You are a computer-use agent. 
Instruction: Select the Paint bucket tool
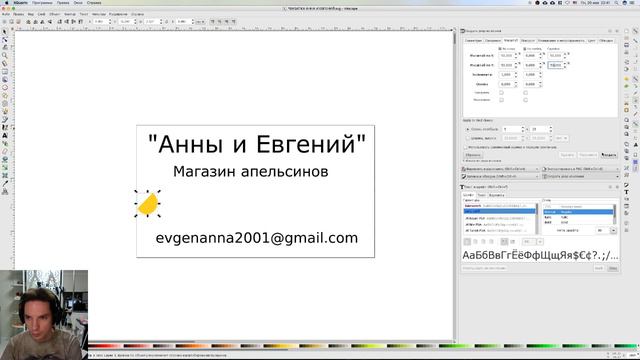point(4,159)
